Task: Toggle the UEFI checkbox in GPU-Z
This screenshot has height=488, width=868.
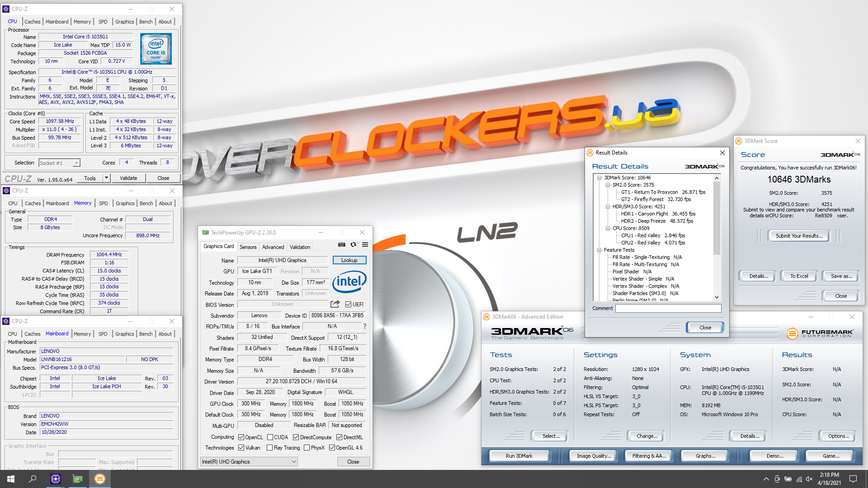Action: click(348, 305)
